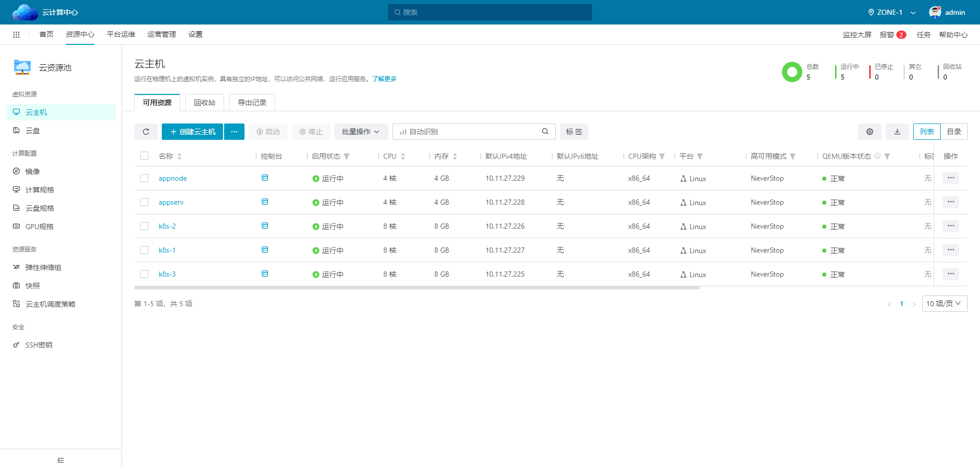Open more actions for appserv row
980x469 pixels.
pos(950,202)
